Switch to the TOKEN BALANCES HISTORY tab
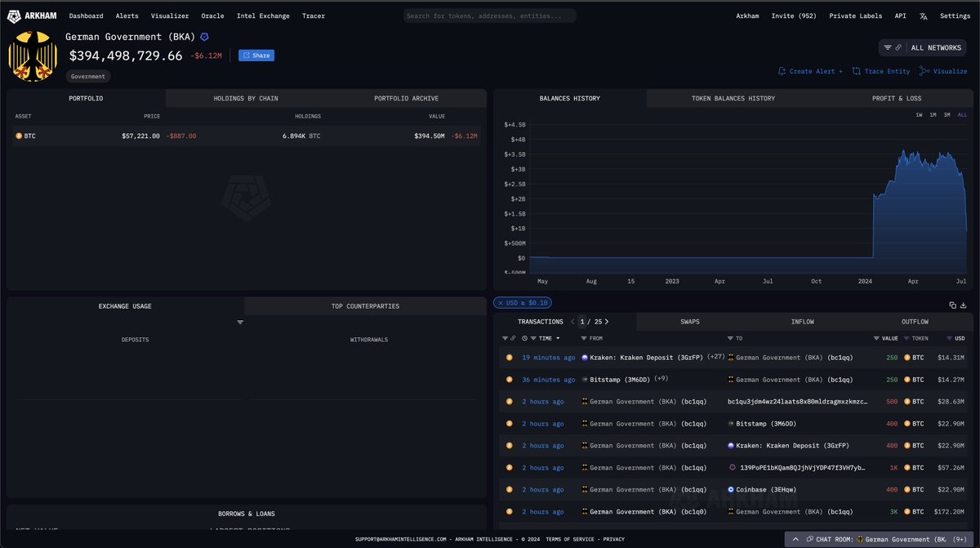This screenshot has height=548, width=980. click(733, 98)
